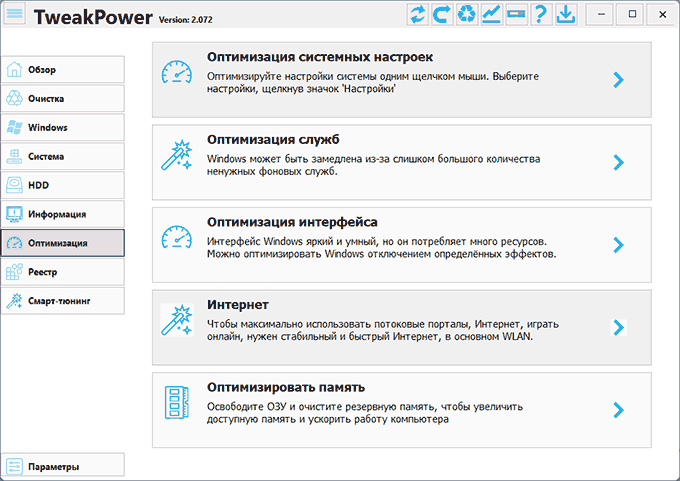
Task: Click the RAM module icon of память card
Action: [177, 402]
